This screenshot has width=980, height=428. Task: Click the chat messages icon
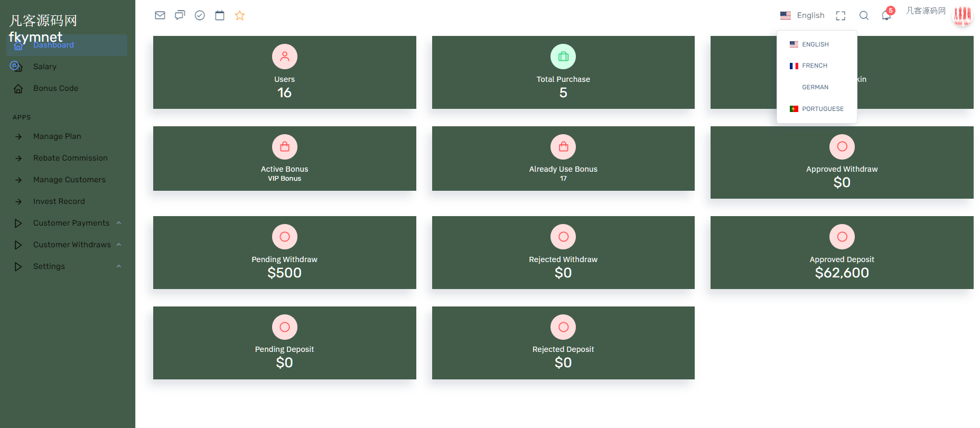(x=180, y=15)
